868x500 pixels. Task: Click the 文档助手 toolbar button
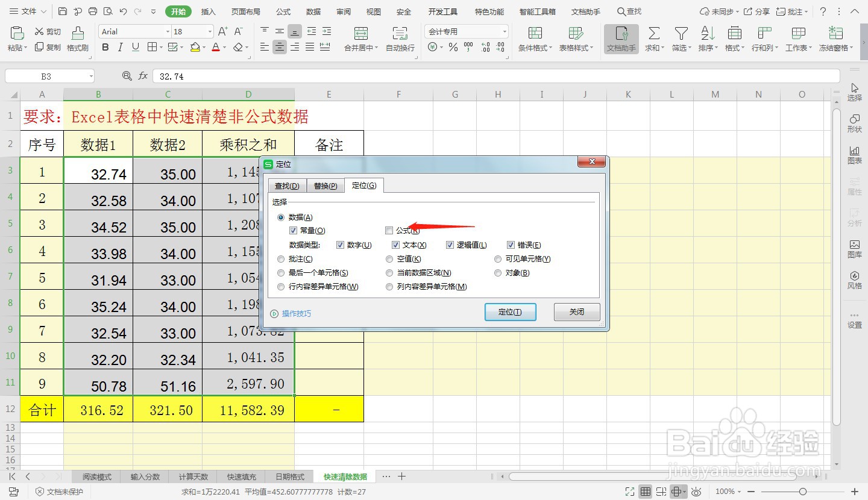pyautogui.click(x=621, y=39)
